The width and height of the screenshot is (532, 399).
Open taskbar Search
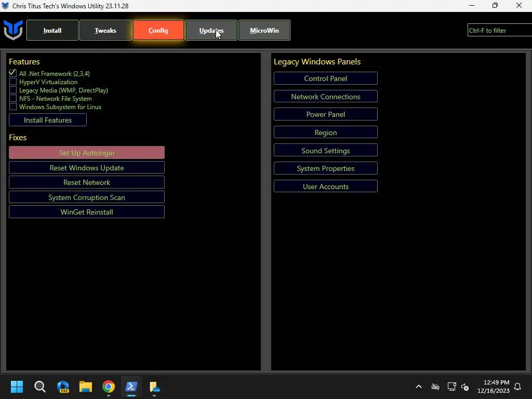(39, 387)
